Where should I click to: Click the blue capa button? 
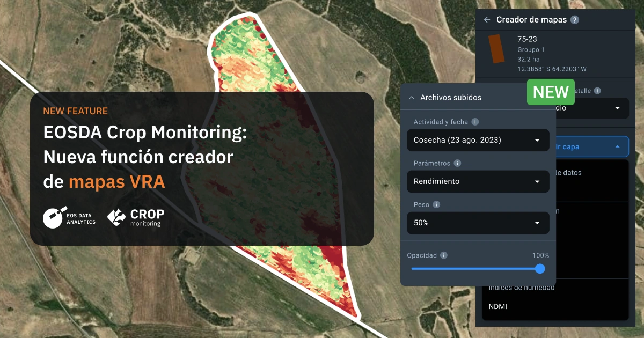click(590, 146)
